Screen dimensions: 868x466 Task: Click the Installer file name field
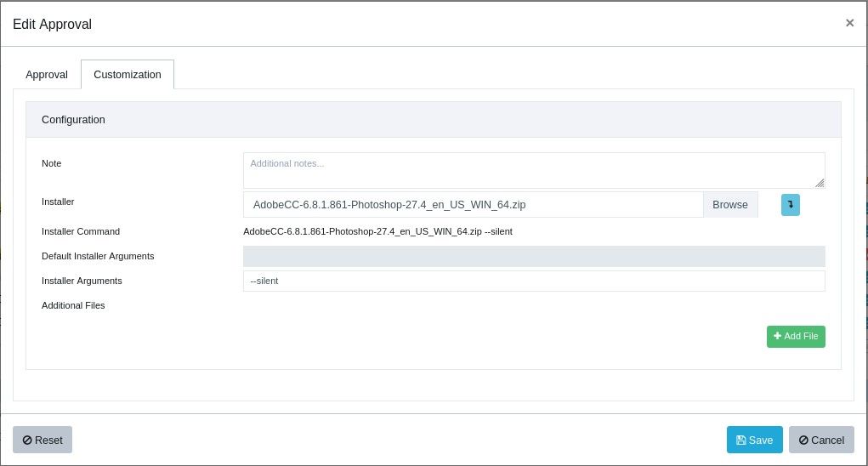pyautogui.click(x=473, y=205)
